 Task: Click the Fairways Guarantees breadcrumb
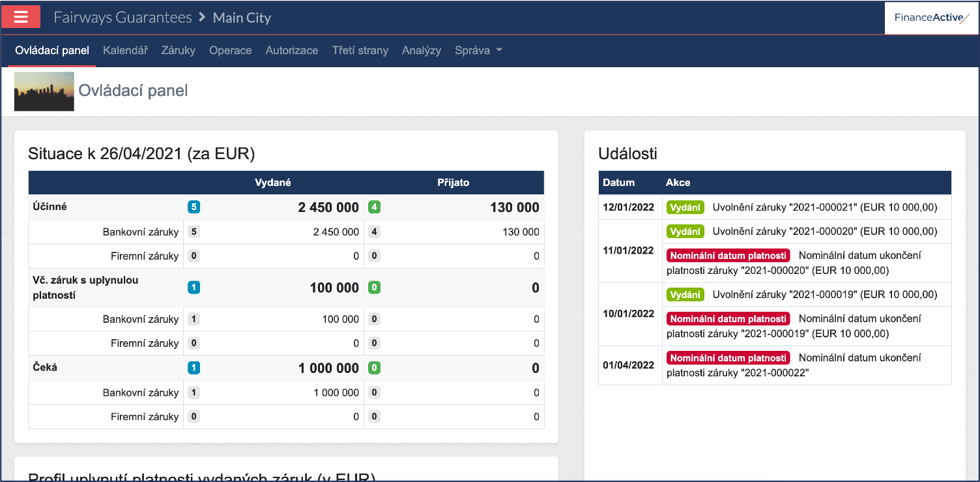coord(122,18)
